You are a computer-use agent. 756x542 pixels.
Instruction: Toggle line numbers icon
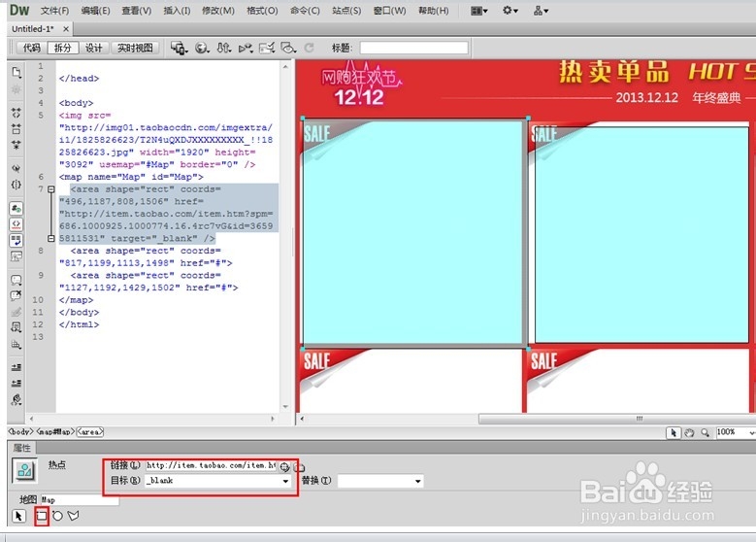pyautogui.click(x=16, y=208)
